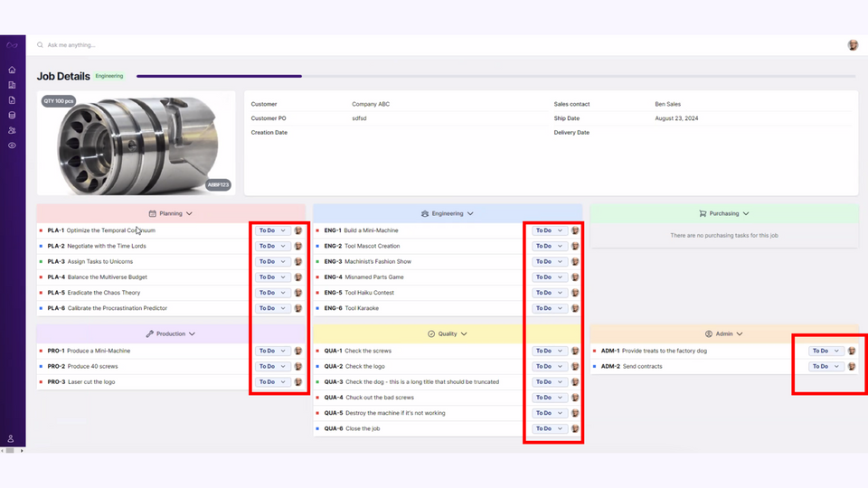Click the assignee avatar for QUA-6
This screenshot has width=868, height=488.
pyautogui.click(x=575, y=428)
